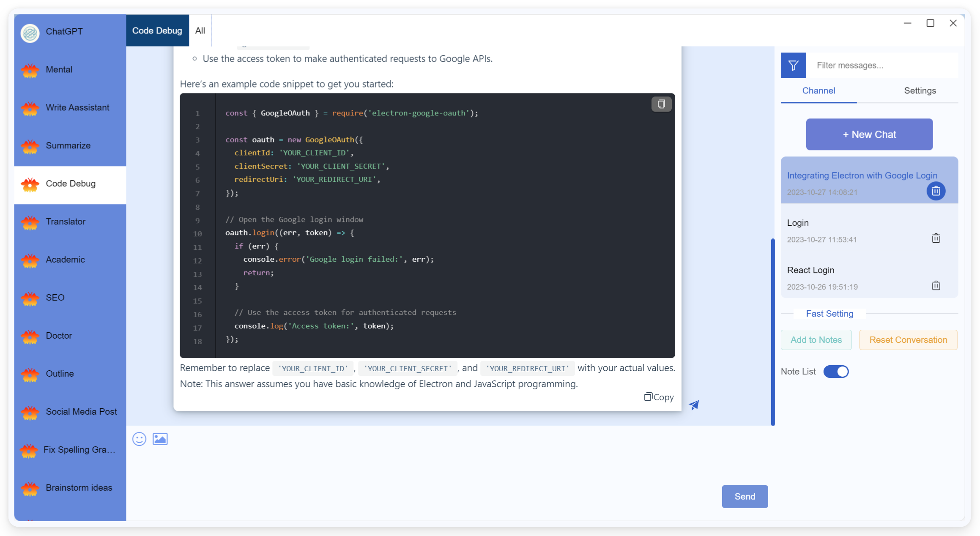Switch to the Settings tab
The height and width of the screenshot is (536, 980).
click(x=920, y=90)
